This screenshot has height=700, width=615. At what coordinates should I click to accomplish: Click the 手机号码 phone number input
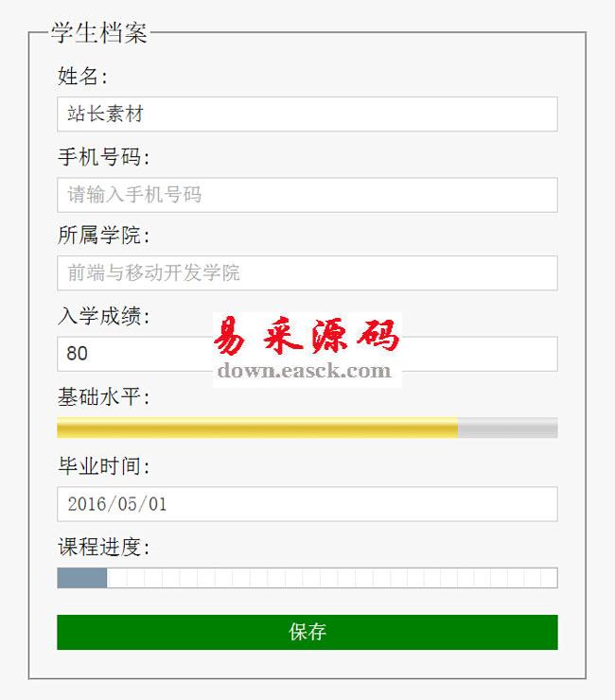click(307, 195)
